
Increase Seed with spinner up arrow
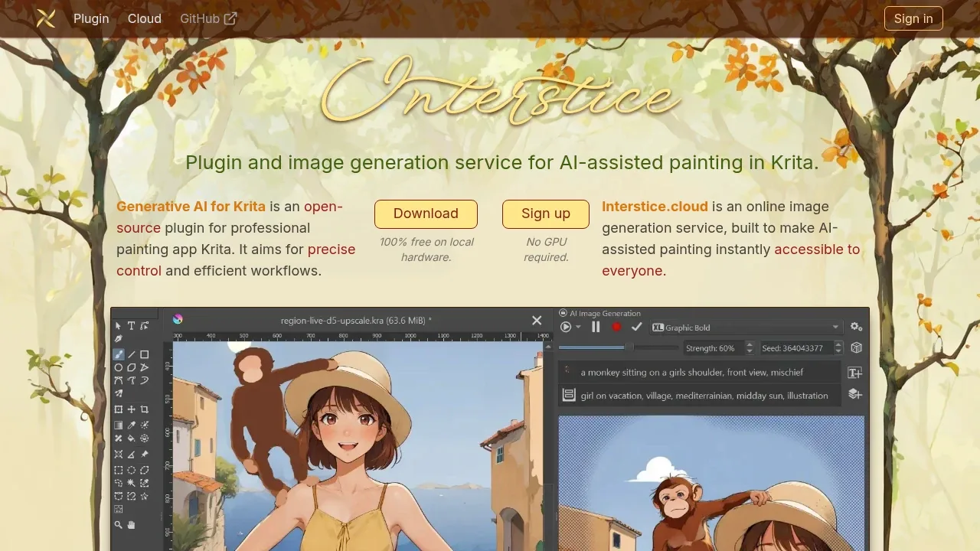pyautogui.click(x=838, y=344)
